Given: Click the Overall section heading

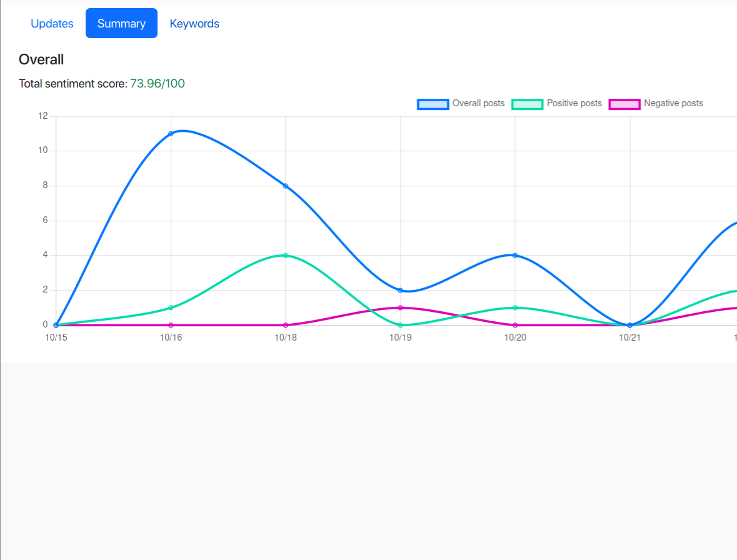Looking at the screenshot, I should (41, 59).
